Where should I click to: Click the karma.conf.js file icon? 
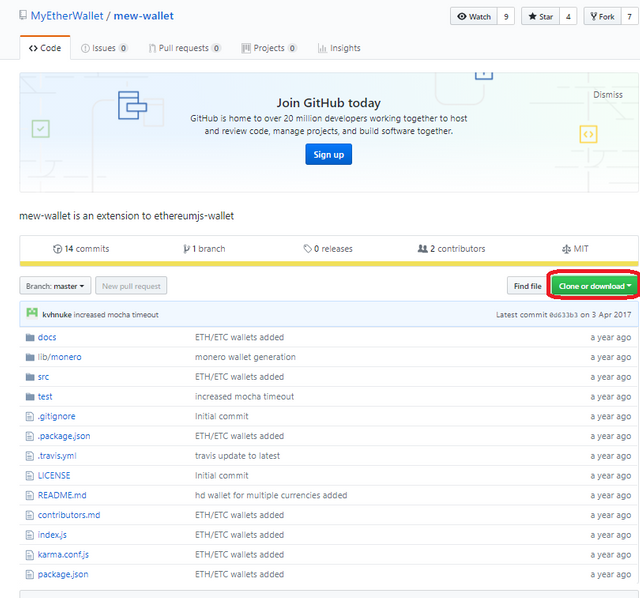pyautogui.click(x=29, y=554)
